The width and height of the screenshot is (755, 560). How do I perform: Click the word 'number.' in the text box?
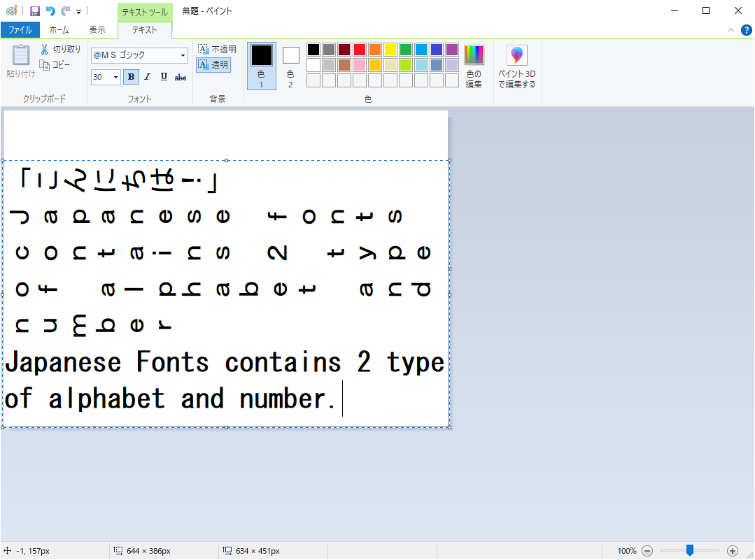pos(288,399)
